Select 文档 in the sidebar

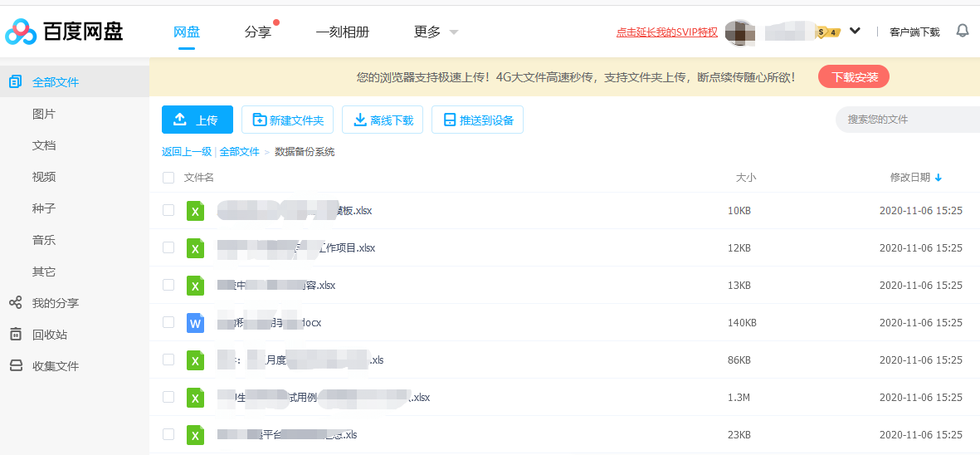(44, 145)
